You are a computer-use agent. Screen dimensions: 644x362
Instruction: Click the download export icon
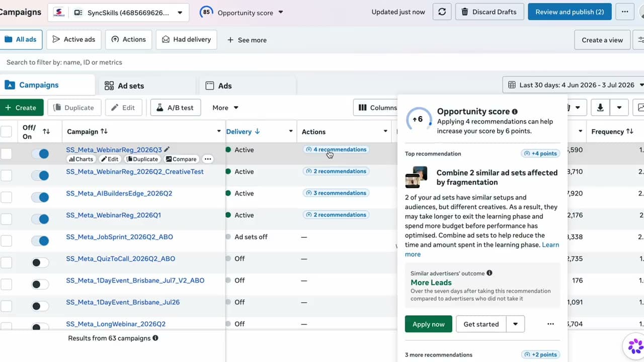[x=600, y=108]
